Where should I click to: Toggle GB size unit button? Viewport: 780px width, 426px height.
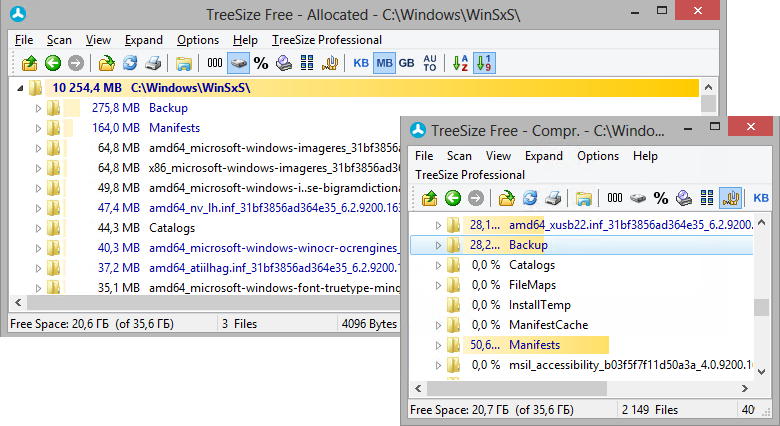(x=406, y=63)
